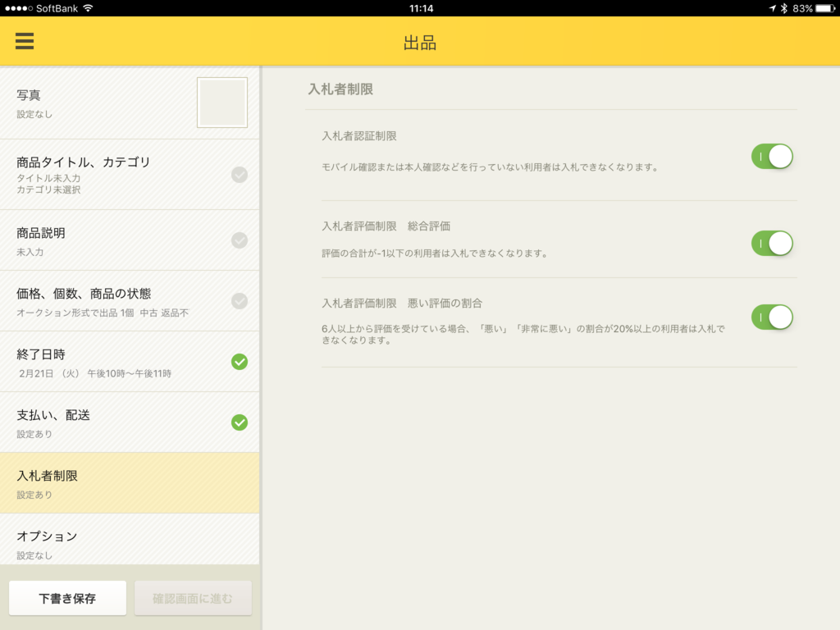Click the 入札者制限 panel heading

pos(340,89)
